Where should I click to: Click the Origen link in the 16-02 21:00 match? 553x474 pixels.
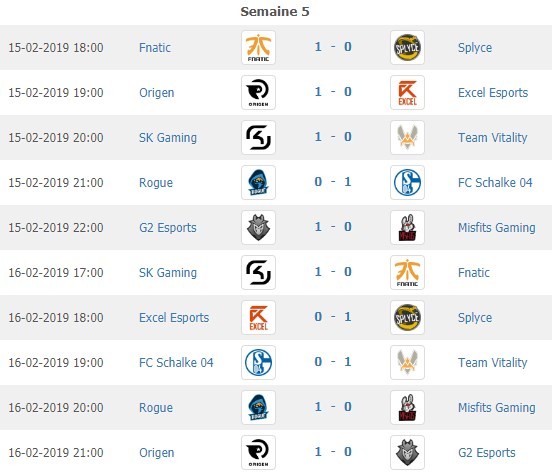pos(157,453)
